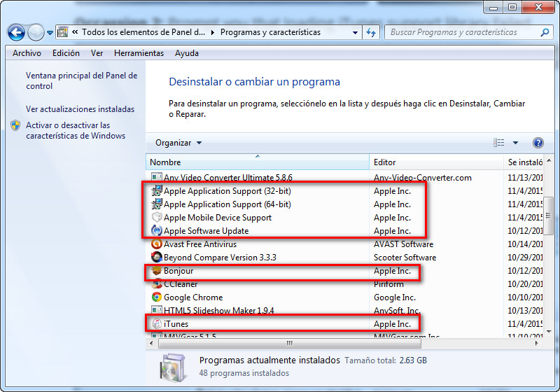Click the vertical scrollbar thumb
Image resolution: width=560 pixels, height=392 pixels.
click(x=549, y=216)
